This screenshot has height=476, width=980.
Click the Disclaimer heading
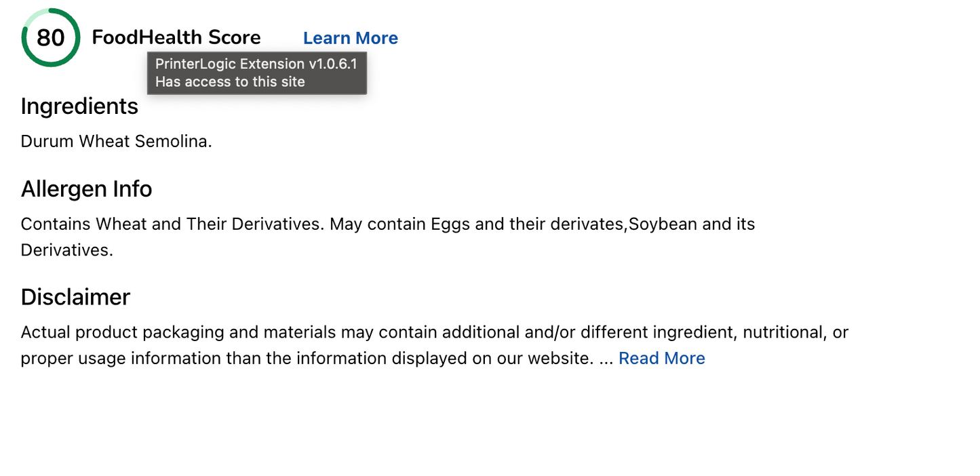75,297
